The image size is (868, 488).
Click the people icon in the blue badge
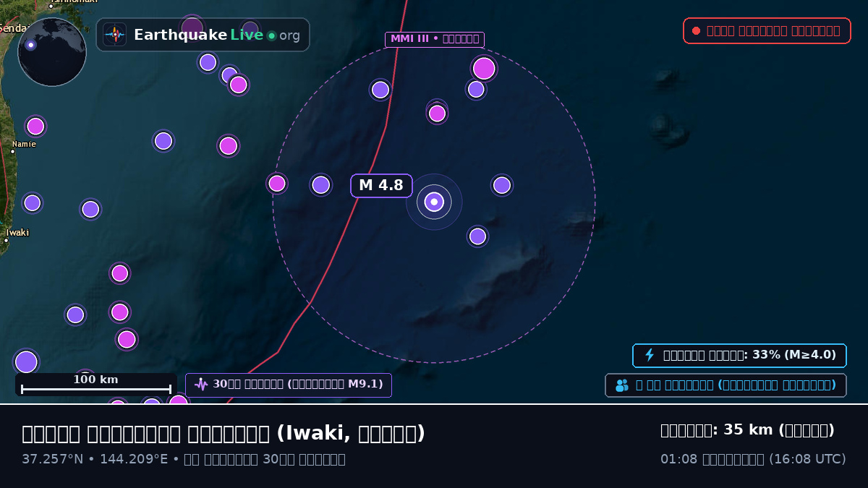tap(622, 385)
